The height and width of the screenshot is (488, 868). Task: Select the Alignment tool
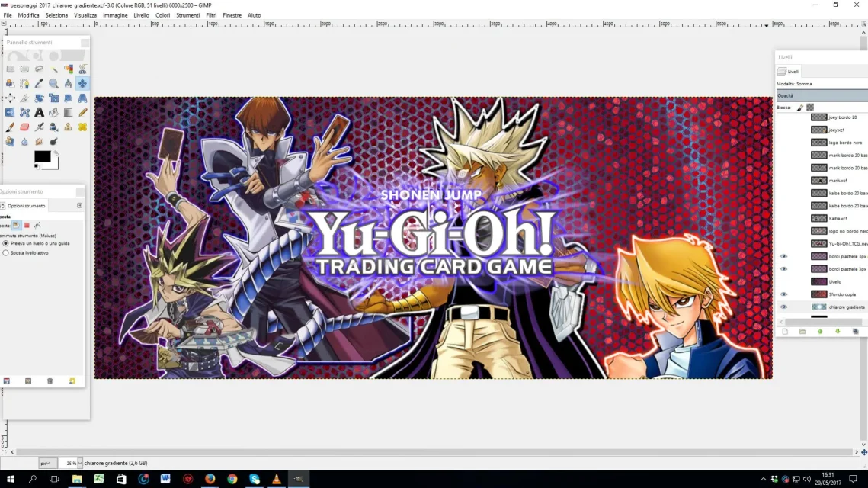pos(11,98)
